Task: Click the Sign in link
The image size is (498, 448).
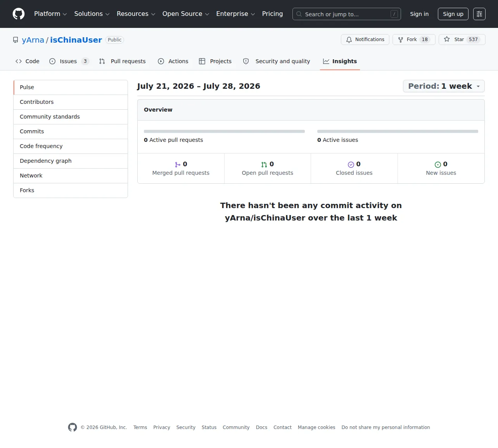Action: [419, 14]
